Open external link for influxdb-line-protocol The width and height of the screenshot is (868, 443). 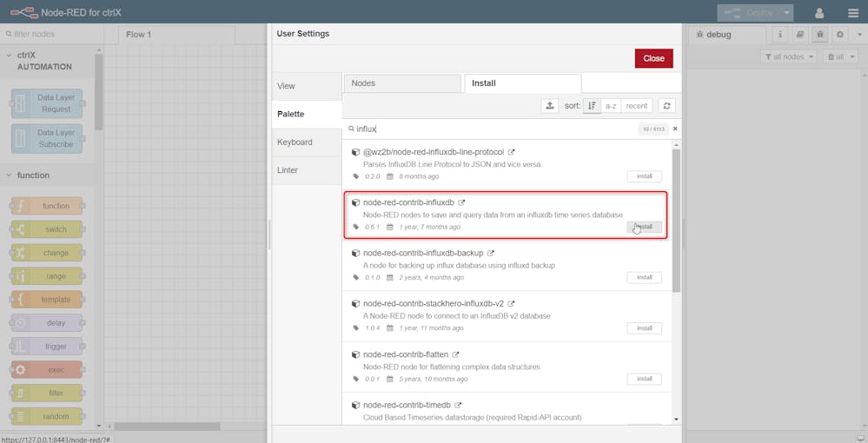[512, 152]
